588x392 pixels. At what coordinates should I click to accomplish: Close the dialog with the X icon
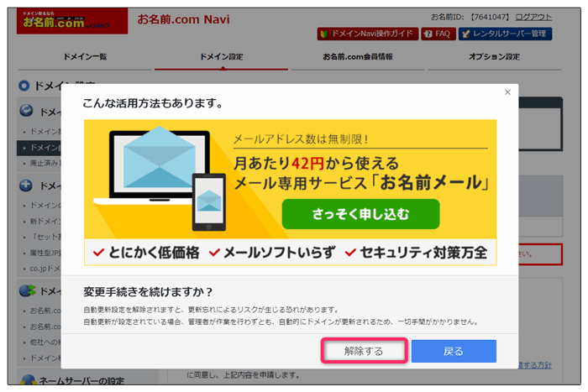[507, 92]
